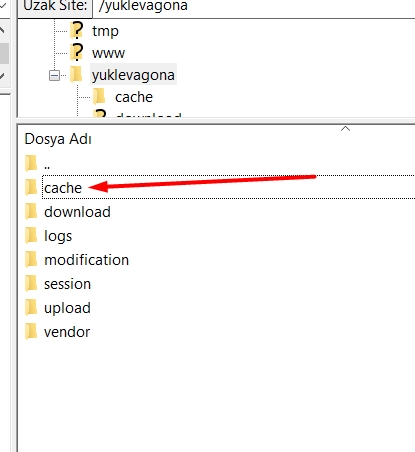
Task: Select the upload folder in file list
Action: 67,308
